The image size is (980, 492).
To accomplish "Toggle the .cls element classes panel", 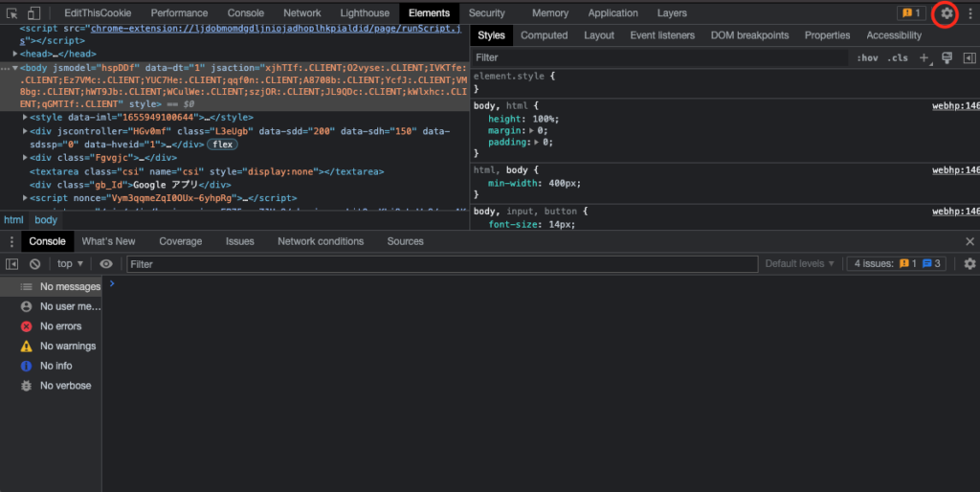I will (x=898, y=58).
